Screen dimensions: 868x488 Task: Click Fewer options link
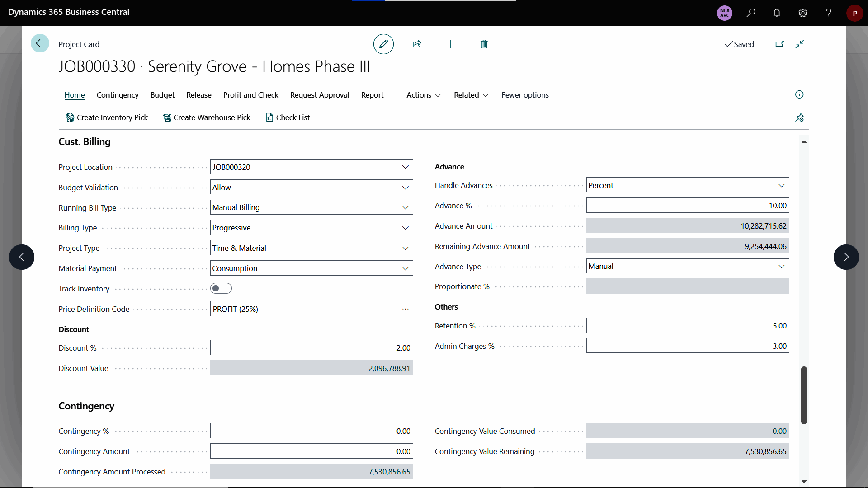click(525, 95)
